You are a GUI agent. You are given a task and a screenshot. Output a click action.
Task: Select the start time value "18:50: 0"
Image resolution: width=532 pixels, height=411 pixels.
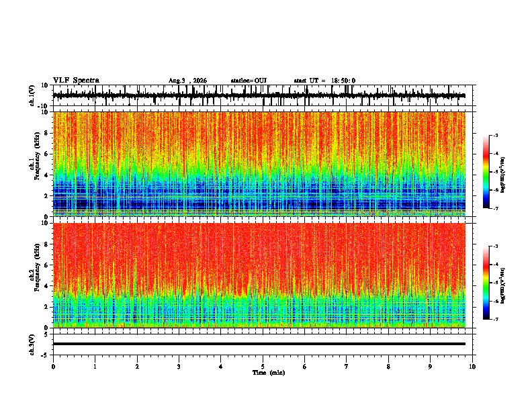click(343, 81)
